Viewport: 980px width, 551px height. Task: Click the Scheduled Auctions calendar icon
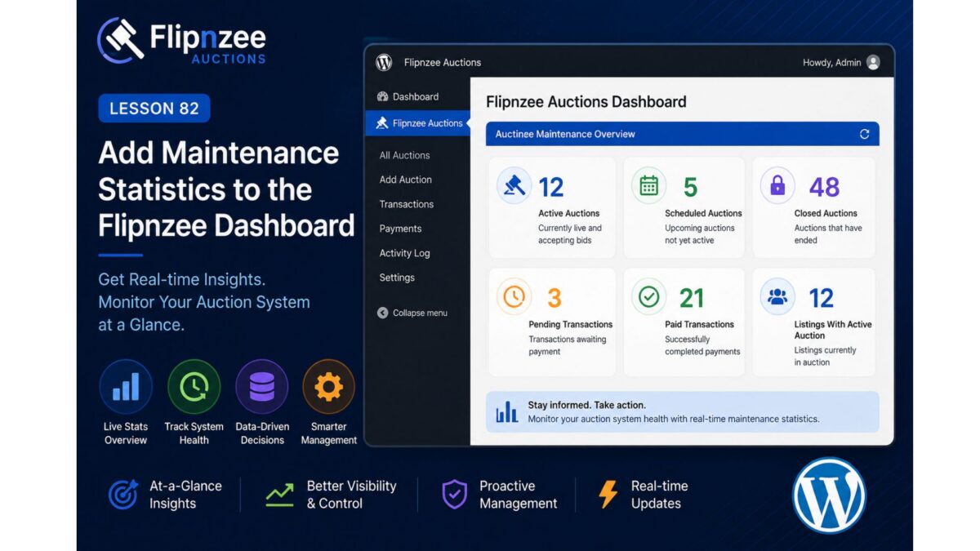click(x=648, y=185)
